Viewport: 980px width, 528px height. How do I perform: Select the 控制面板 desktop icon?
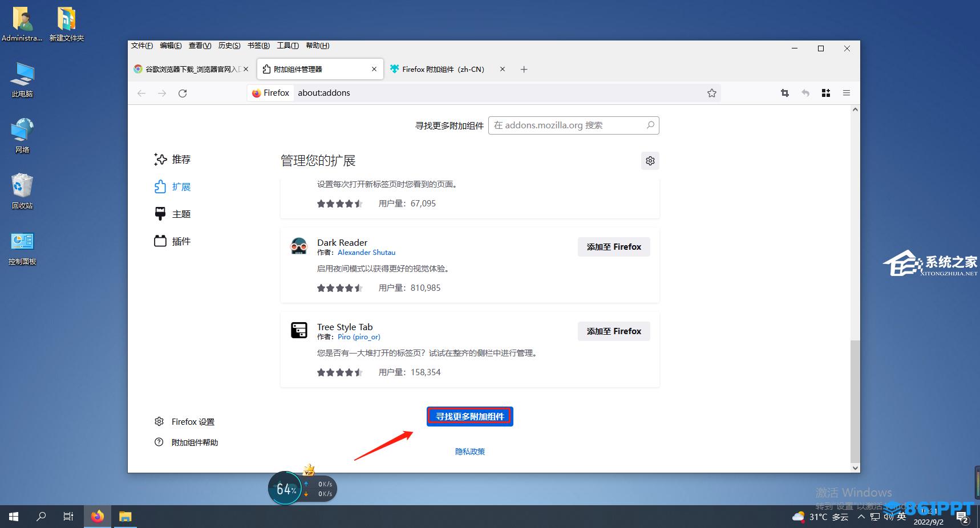coord(22,249)
